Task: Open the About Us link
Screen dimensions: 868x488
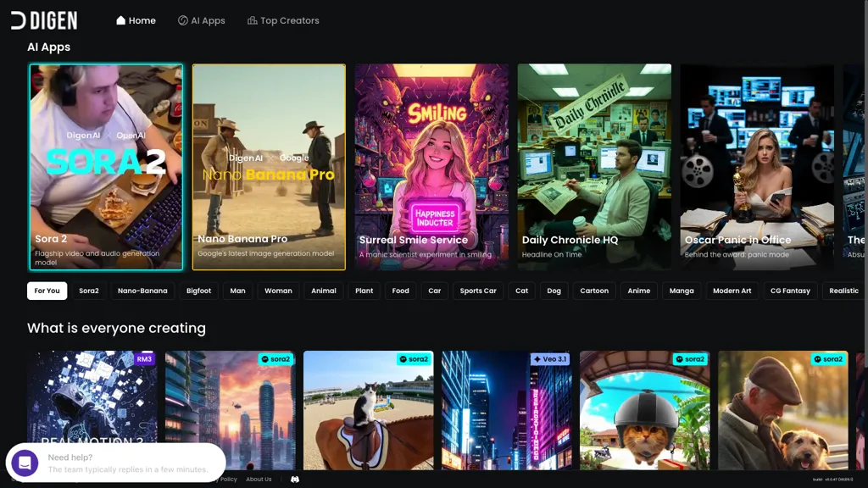Action: pyautogui.click(x=259, y=479)
